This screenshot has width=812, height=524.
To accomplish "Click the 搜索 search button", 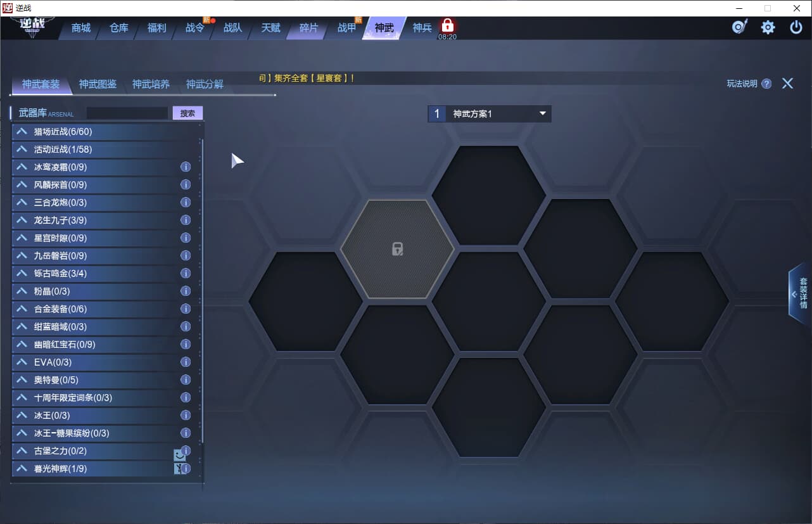I will tap(187, 113).
